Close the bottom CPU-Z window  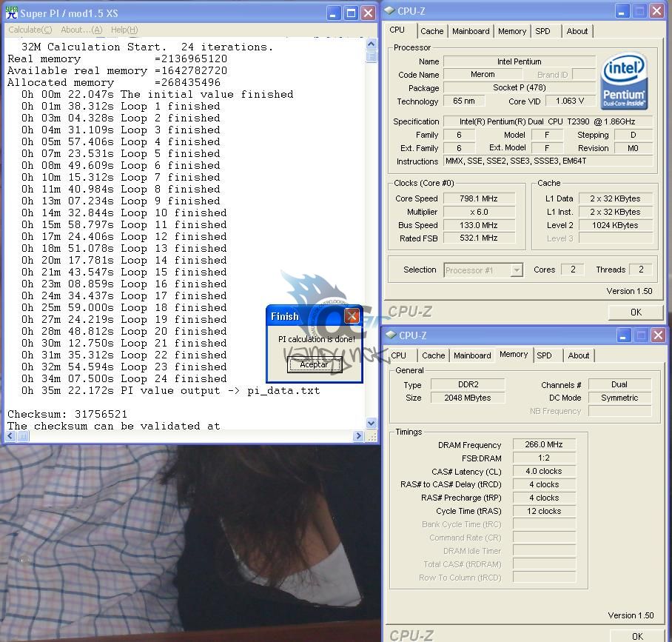tap(658, 335)
